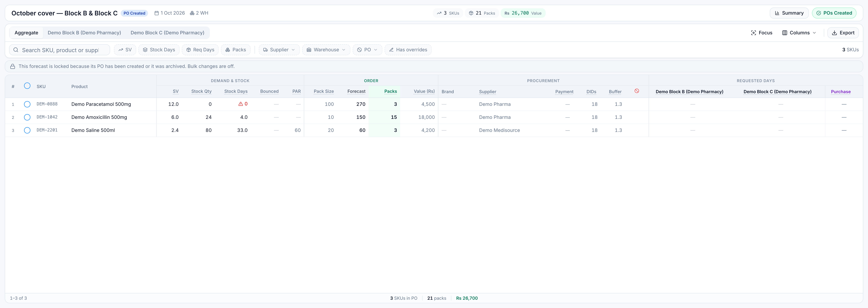Open the Summary view
The image size is (868, 308).
pyautogui.click(x=789, y=13)
